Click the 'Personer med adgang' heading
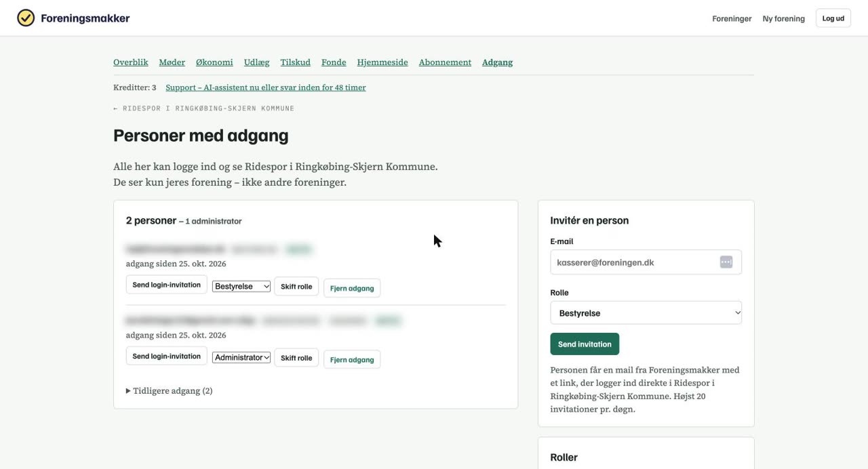 tap(201, 136)
